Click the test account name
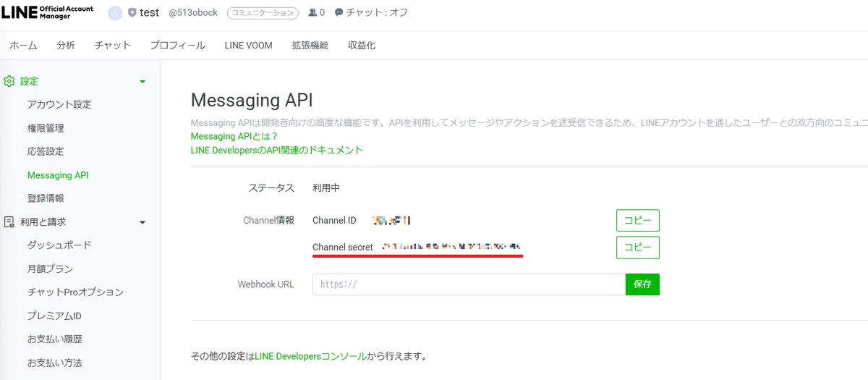The height and width of the screenshot is (380, 868). 150,13
